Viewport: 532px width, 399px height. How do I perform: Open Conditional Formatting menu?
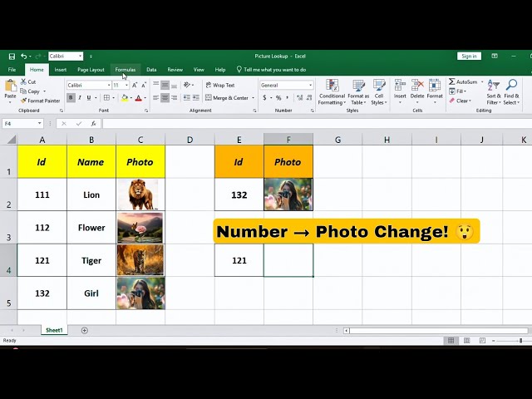(332, 92)
